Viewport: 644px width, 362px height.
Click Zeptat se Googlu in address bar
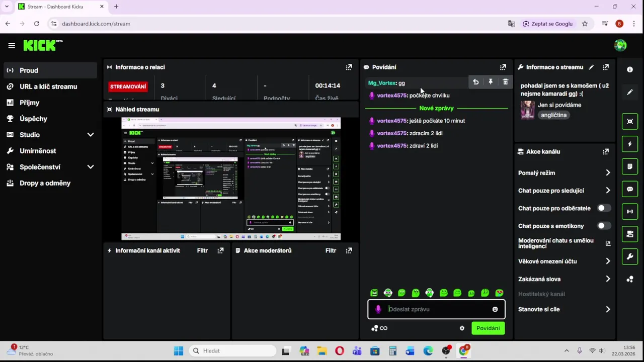pyautogui.click(x=547, y=24)
